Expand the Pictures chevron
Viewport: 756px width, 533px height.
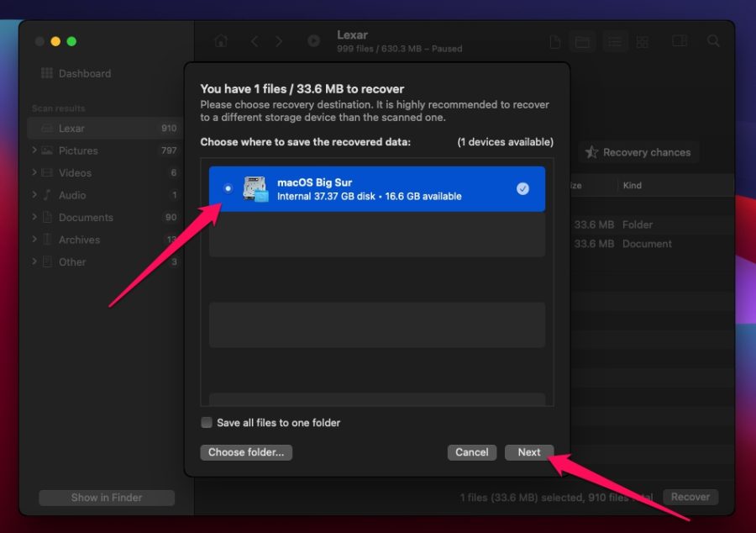pos(34,150)
